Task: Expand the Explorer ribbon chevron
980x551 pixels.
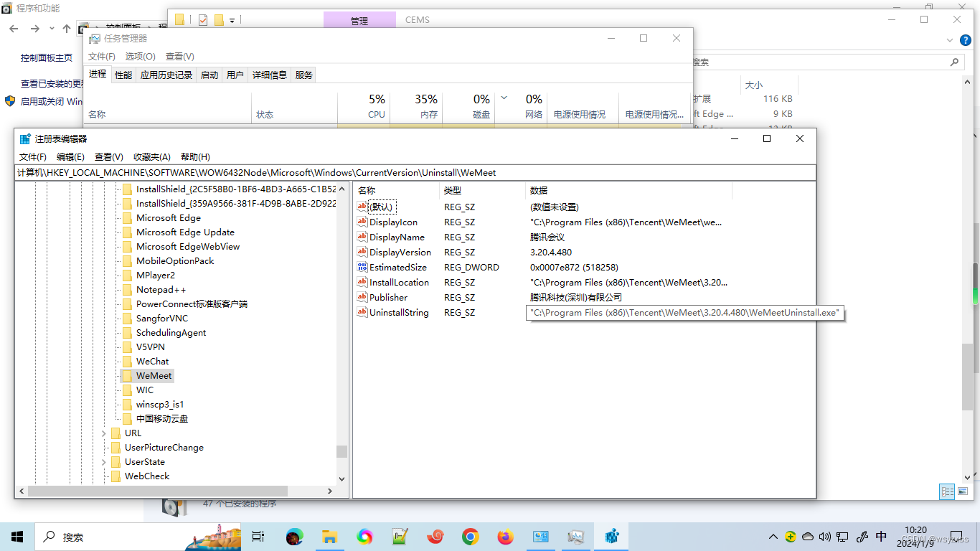Action: pos(950,40)
